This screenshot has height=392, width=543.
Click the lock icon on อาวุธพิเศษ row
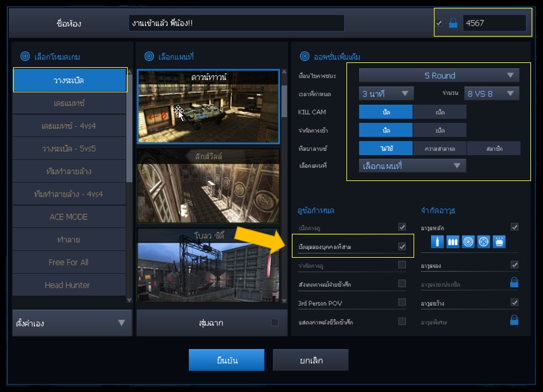click(514, 320)
